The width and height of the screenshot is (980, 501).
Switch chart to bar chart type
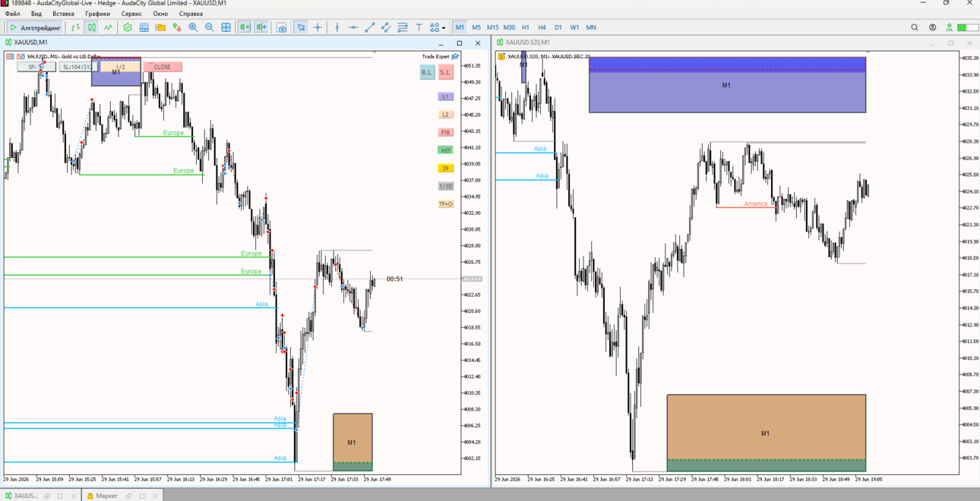(75, 27)
